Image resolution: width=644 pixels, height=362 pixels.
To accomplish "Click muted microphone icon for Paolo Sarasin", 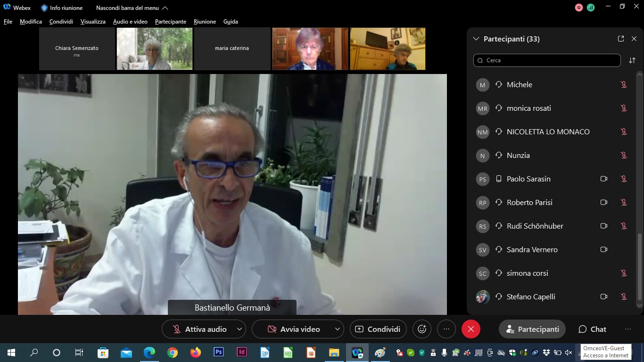I will coord(624,179).
